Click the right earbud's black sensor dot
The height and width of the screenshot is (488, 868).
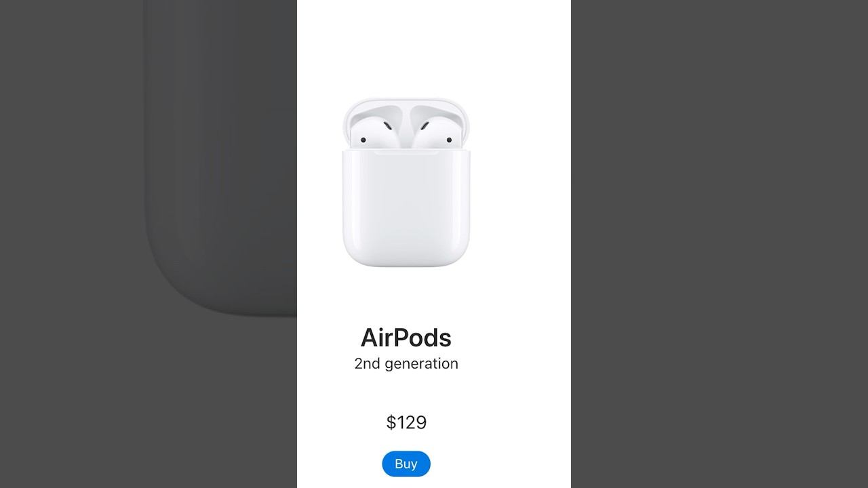(x=449, y=140)
